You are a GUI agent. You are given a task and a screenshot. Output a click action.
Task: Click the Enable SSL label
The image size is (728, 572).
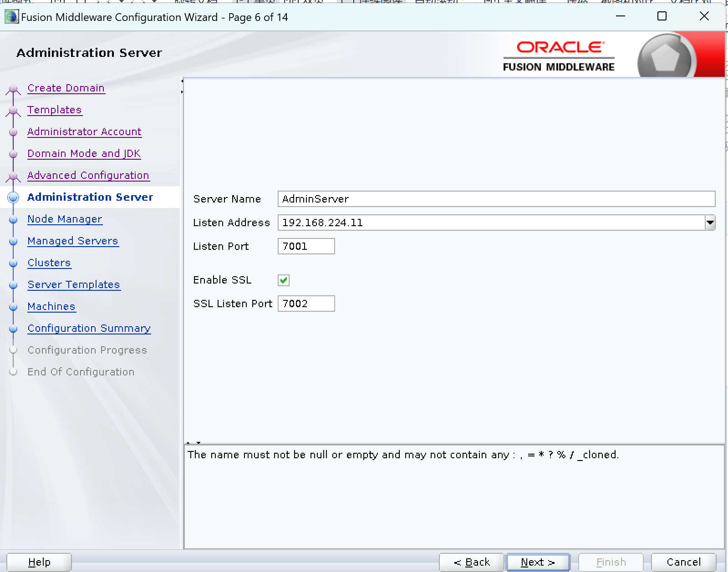222,280
